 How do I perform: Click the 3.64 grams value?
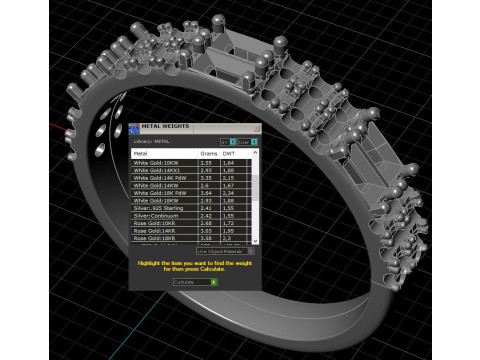pos(206,193)
